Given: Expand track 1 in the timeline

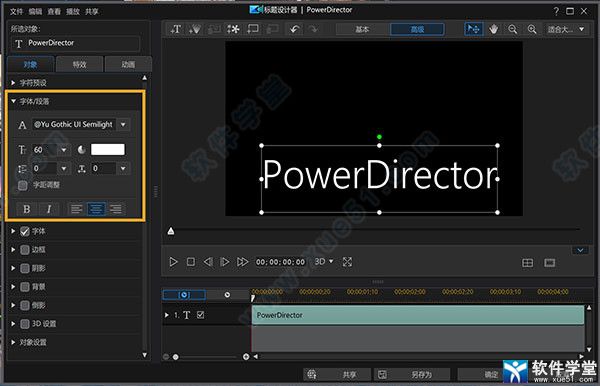Looking at the screenshot, I should [166, 315].
